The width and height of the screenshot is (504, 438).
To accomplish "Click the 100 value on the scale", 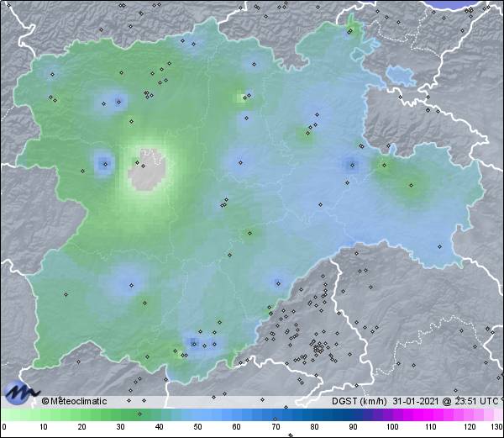I will coord(392,427).
